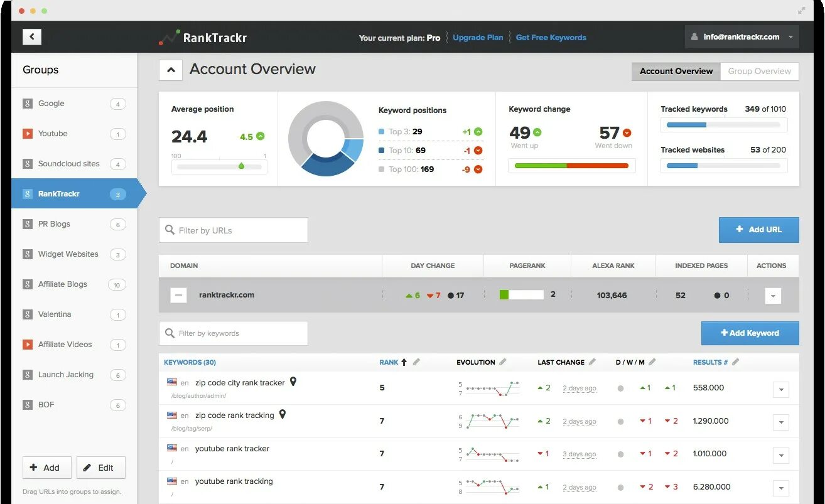Select the Google group
The width and height of the screenshot is (825, 504).
(74, 104)
